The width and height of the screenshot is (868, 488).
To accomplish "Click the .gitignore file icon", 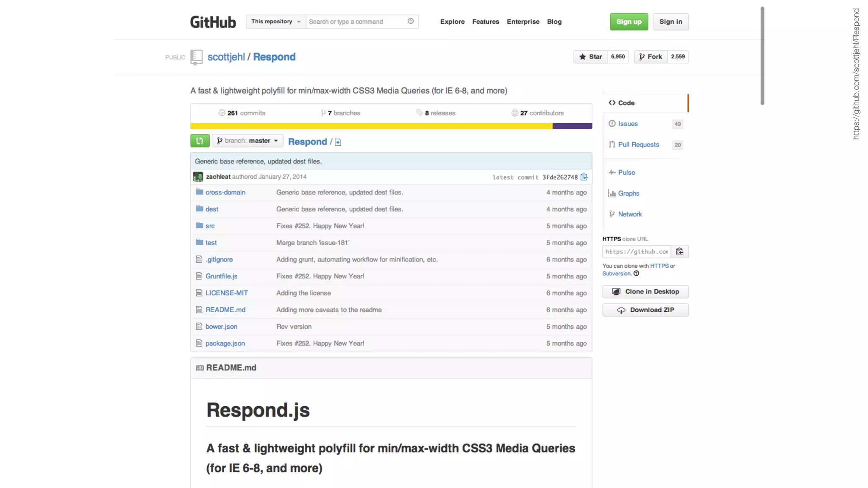I will 199,259.
